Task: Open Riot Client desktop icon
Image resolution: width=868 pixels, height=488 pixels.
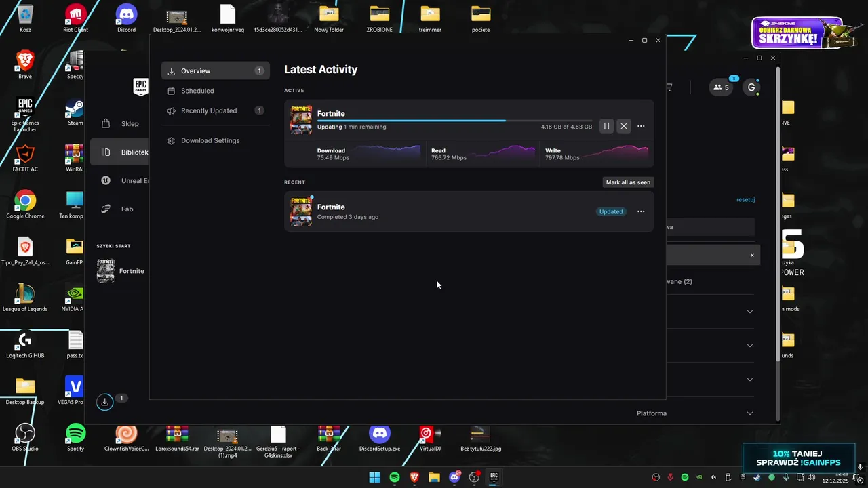Action: [x=76, y=18]
